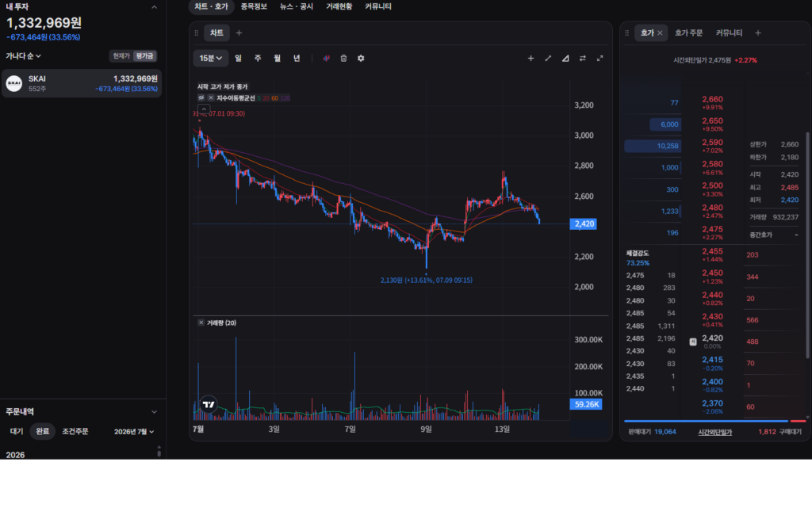Click the 2,130원 low price chart marker

[x=426, y=280]
